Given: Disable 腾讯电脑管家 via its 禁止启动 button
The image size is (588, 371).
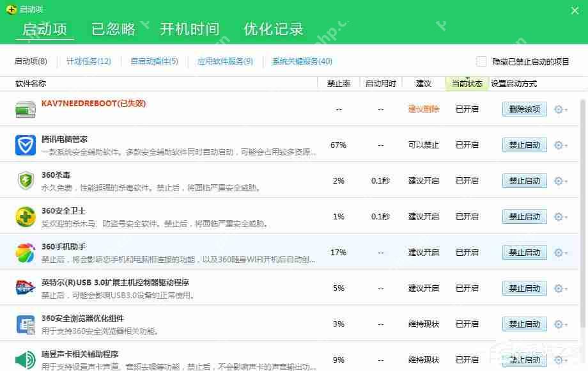Looking at the screenshot, I should (524, 145).
